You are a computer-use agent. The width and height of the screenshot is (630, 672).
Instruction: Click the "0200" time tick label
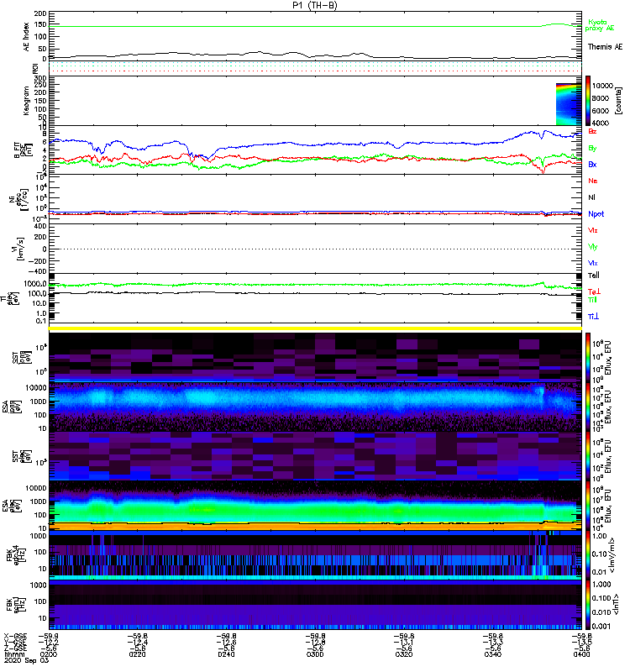coord(49,654)
